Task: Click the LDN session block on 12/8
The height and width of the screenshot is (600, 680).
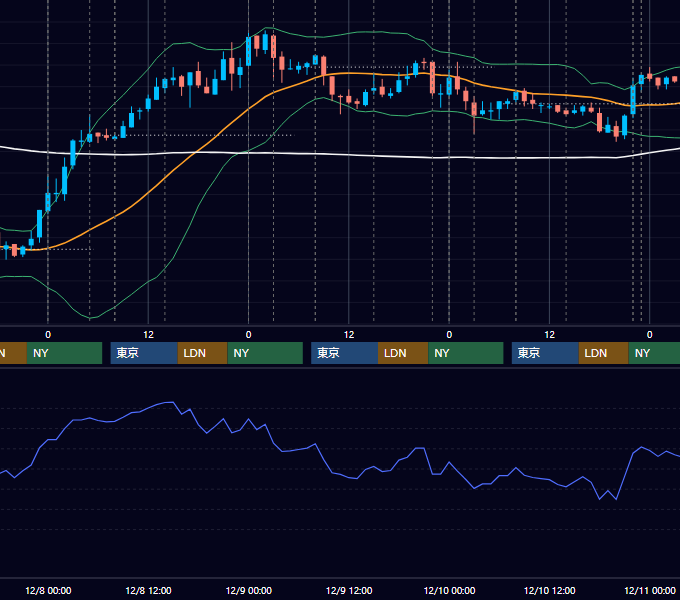Action: click(203, 353)
